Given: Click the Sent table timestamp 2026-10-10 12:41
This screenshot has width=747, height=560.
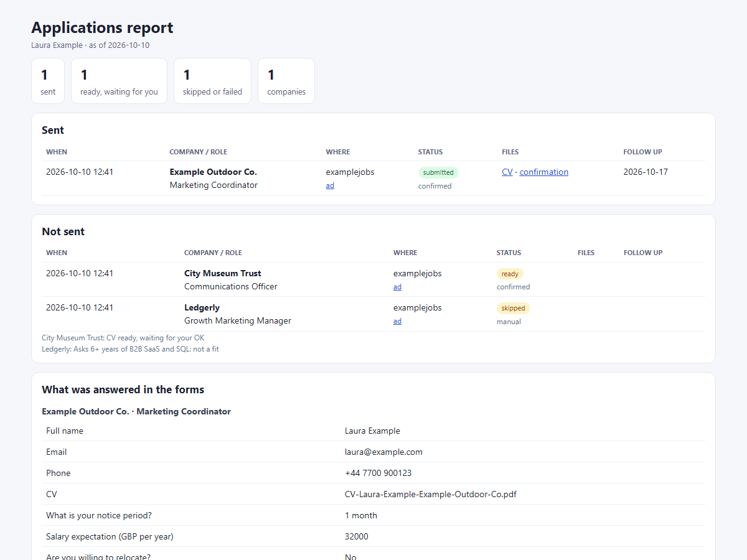Looking at the screenshot, I should point(80,172).
